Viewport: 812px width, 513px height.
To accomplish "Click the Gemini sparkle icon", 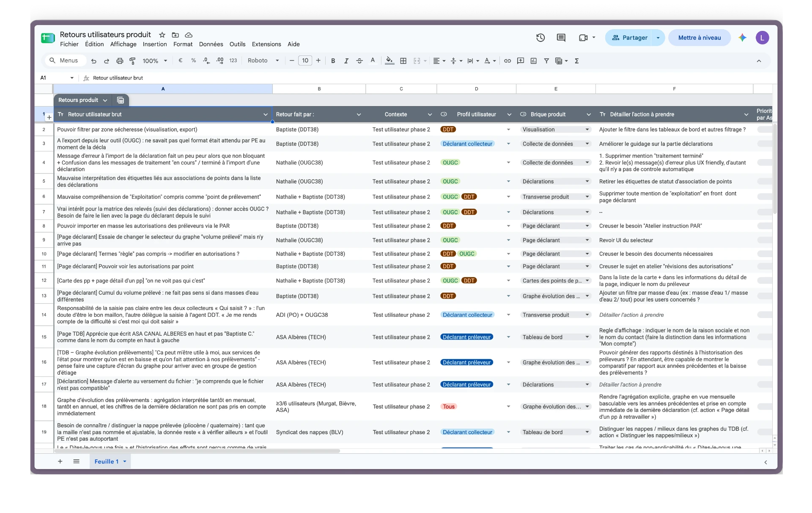I will tap(742, 38).
